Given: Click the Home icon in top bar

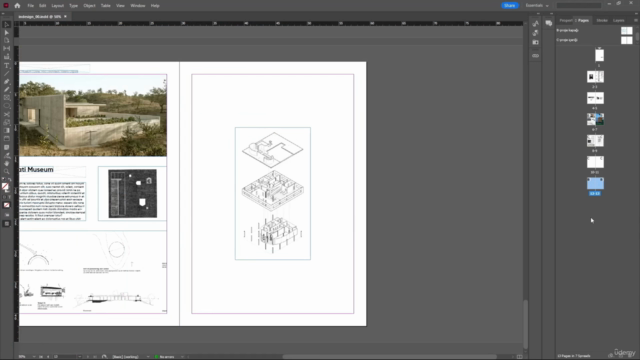Looking at the screenshot, I should (x=17, y=6).
